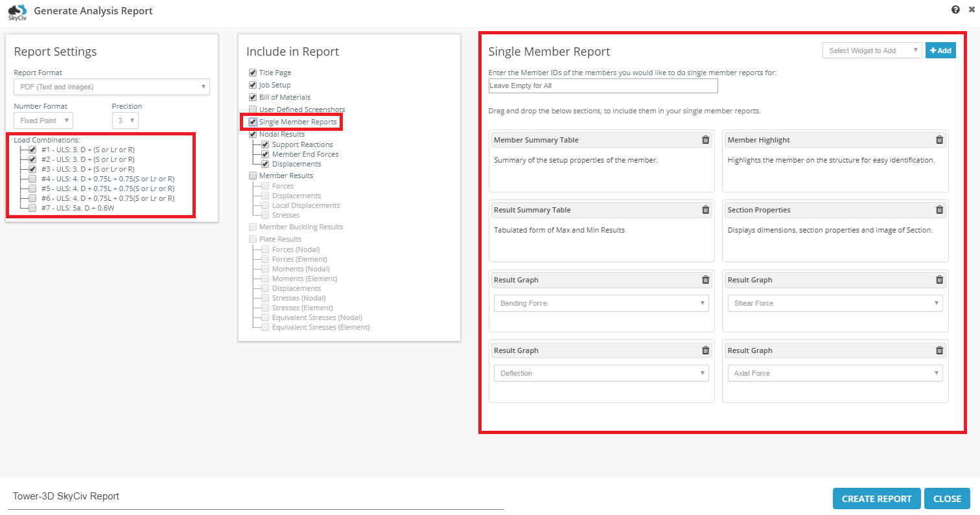Toggle the Job Setup checkbox

(253, 85)
